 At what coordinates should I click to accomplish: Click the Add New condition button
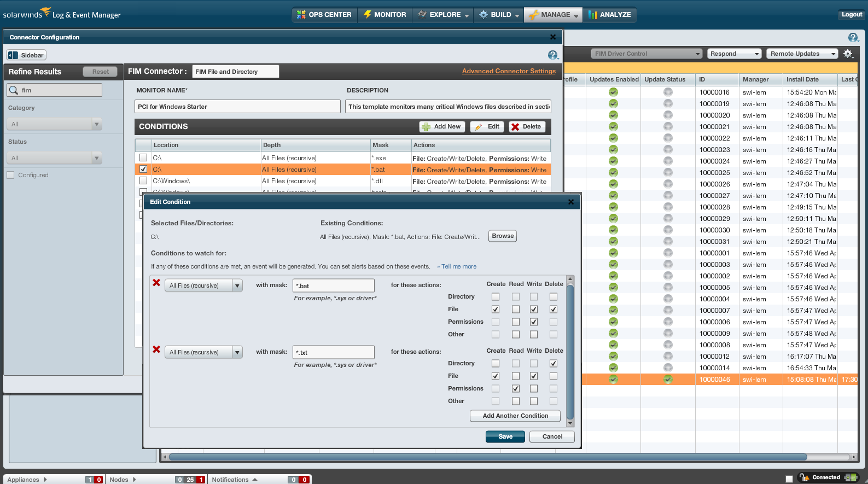point(442,126)
